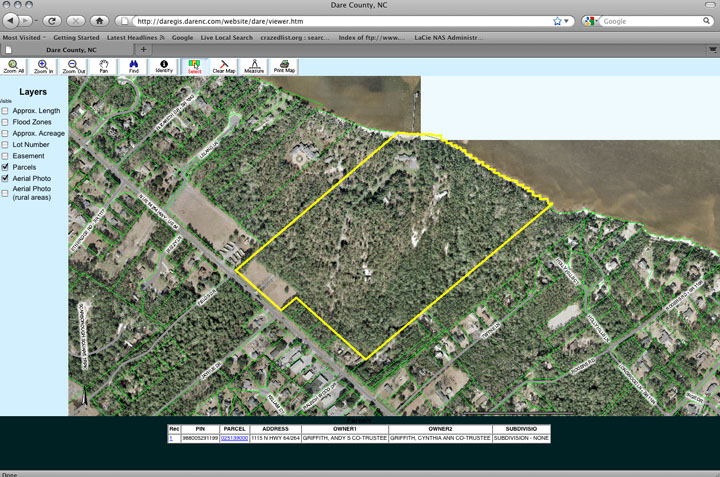The image size is (720, 477).
Task: Click the ADDRESS column header
Action: (276, 429)
